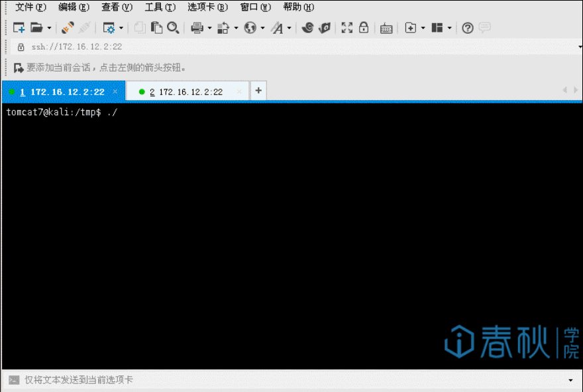This screenshot has height=392, width=583.
Task: Click the lock screen padlock icon
Action: point(364,28)
